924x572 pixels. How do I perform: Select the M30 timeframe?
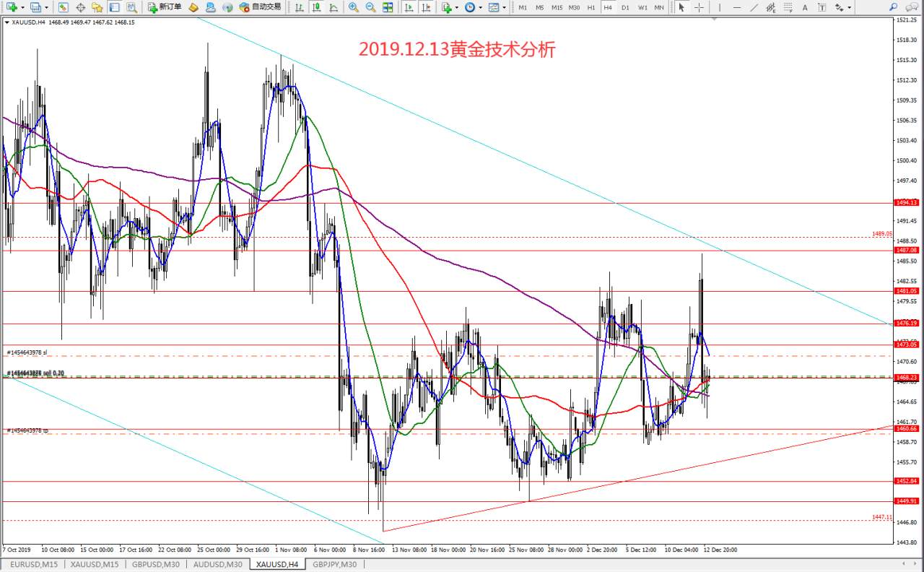pyautogui.click(x=574, y=7)
